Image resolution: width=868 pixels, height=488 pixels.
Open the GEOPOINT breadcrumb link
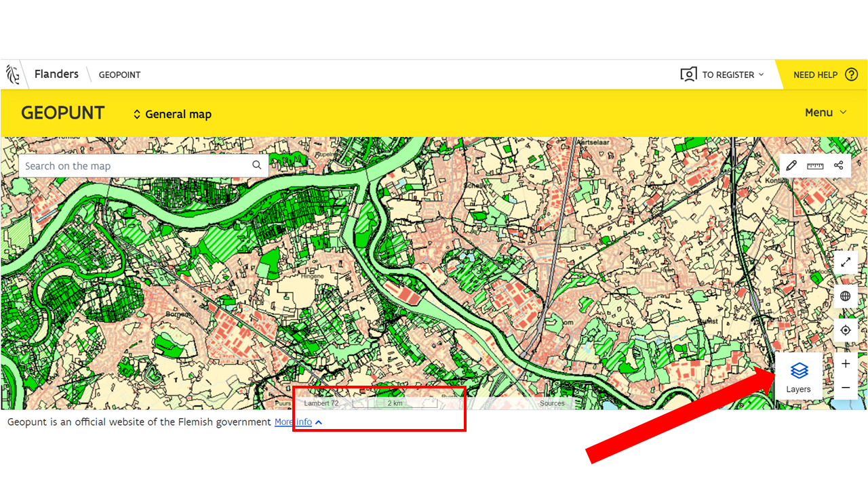(119, 75)
